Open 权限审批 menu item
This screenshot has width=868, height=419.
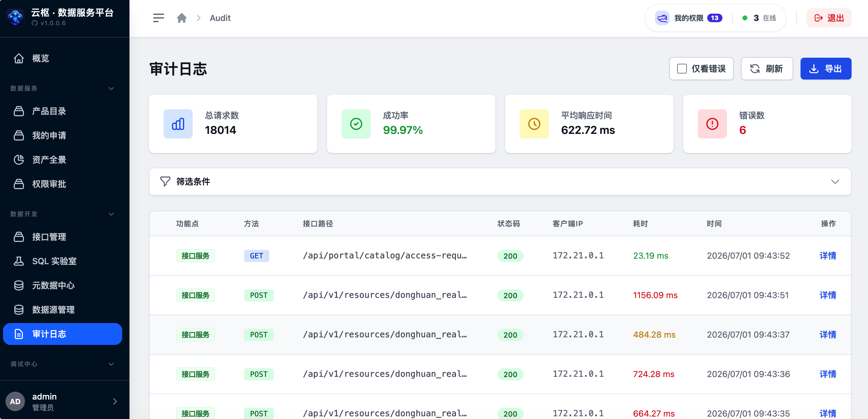(x=63, y=184)
